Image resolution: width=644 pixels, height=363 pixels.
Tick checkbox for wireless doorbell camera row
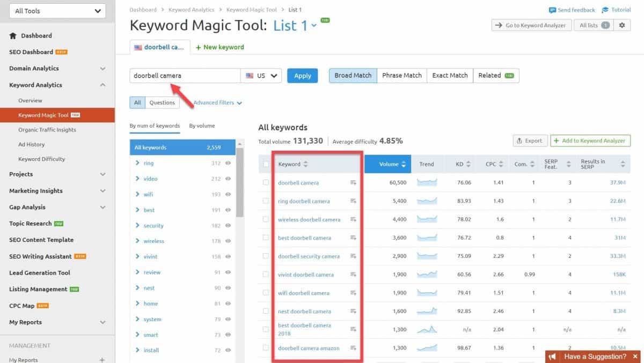pyautogui.click(x=266, y=219)
